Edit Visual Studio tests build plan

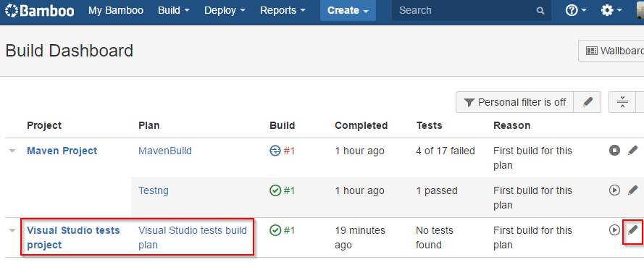[633, 230]
